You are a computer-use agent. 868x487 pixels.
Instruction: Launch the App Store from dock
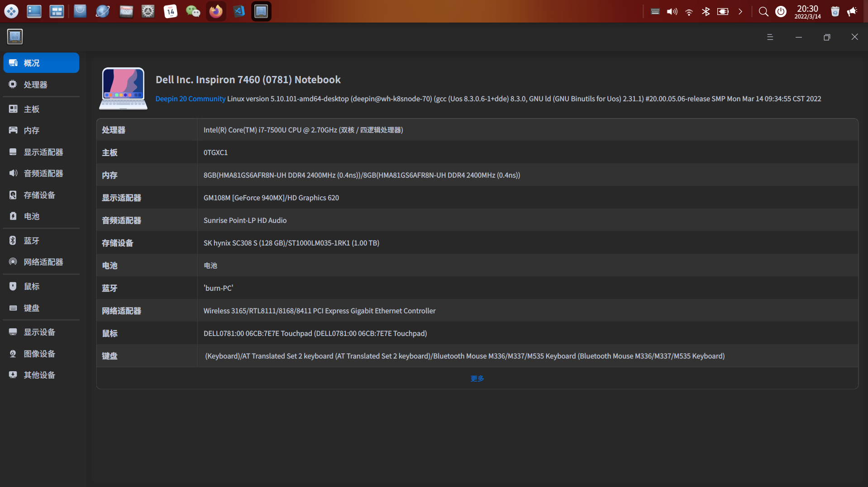click(80, 11)
